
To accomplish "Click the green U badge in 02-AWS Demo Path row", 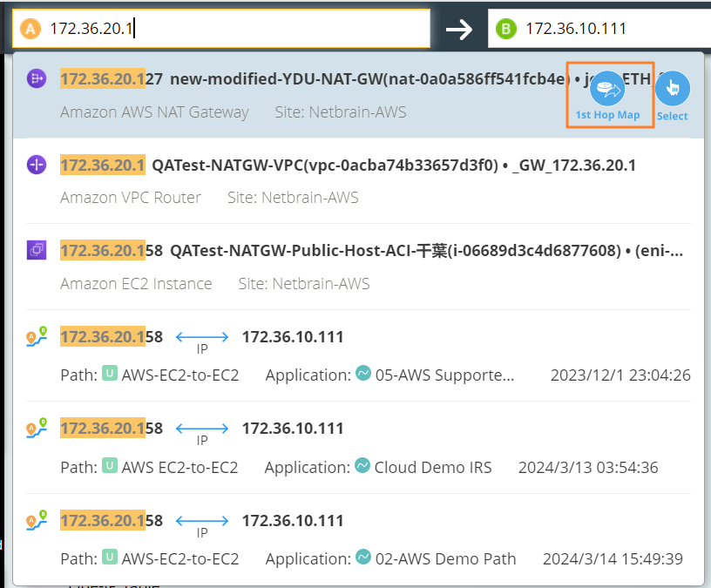I will coord(109,557).
